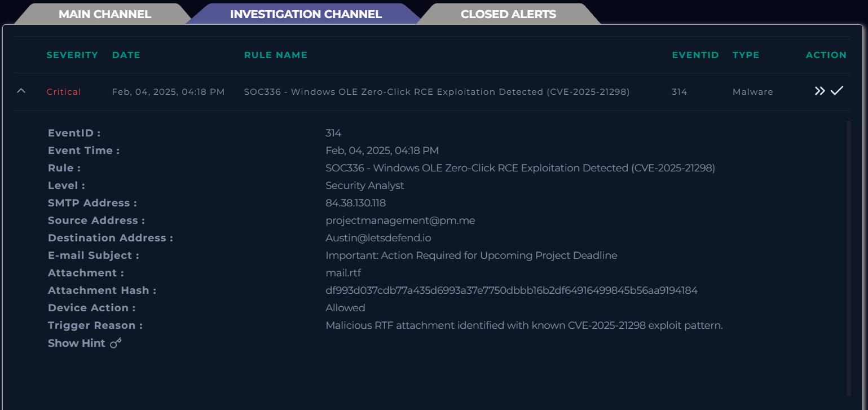The image size is (868, 410).
Task: Click the Severity column header
Action: 72,55
